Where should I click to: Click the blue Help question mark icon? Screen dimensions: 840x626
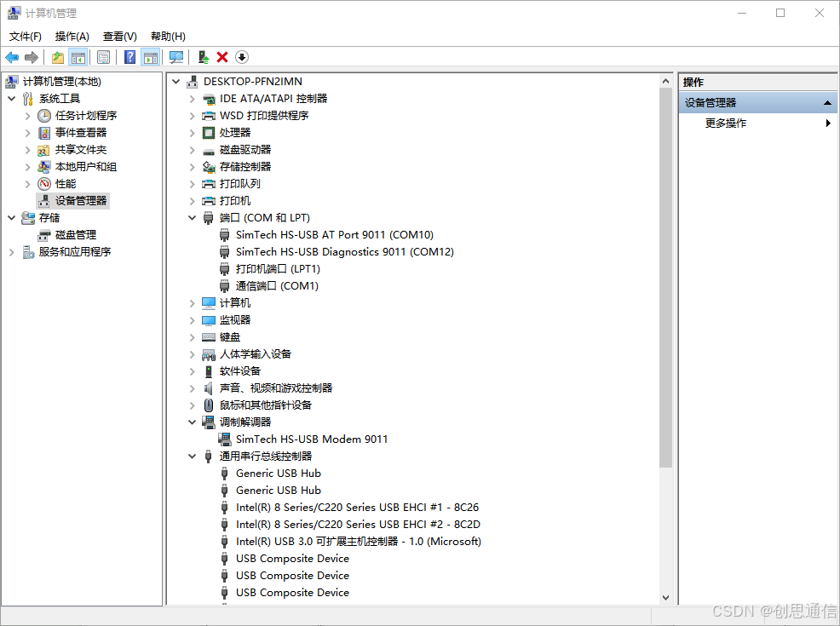click(129, 57)
